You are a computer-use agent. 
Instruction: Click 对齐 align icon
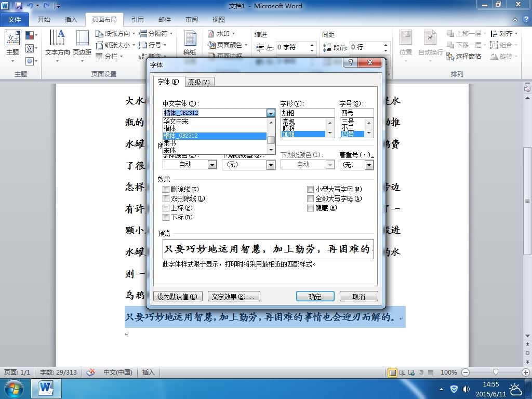pos(494,34)
